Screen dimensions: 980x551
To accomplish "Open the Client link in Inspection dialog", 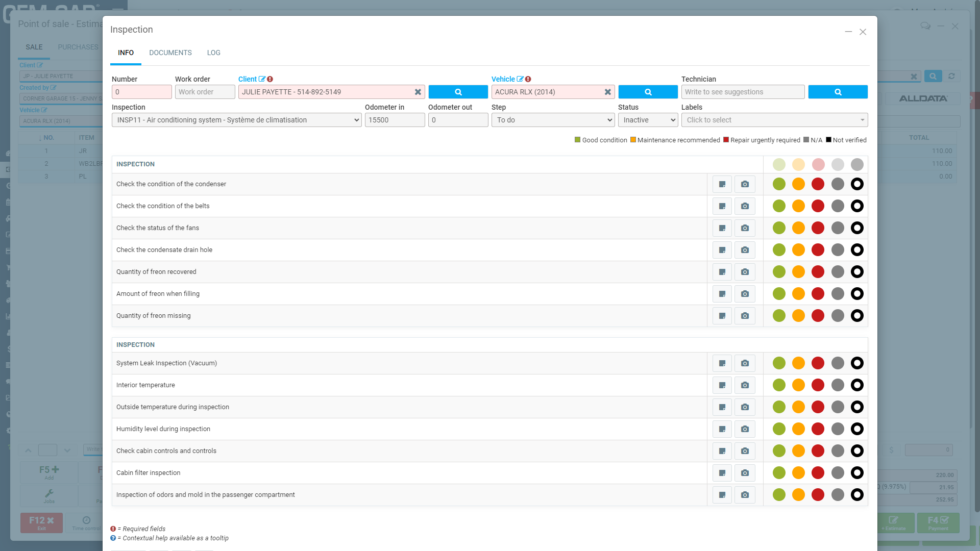I will [x=248, y=79].
